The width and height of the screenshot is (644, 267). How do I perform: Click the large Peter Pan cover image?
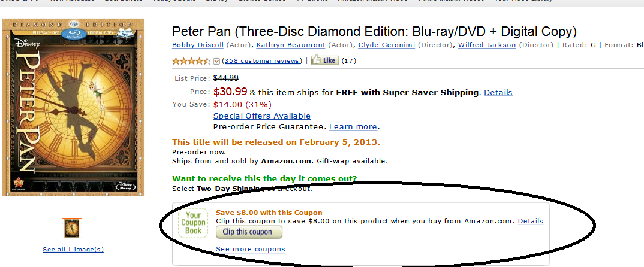point(73,107)
